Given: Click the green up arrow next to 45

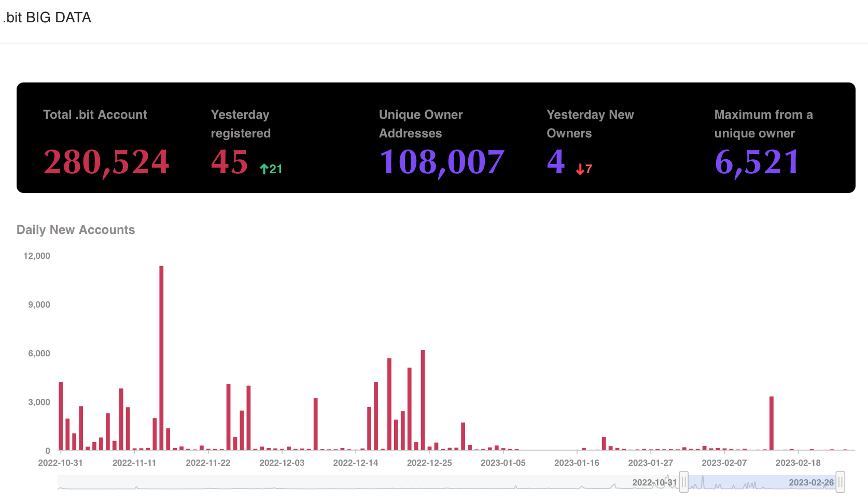Looking at the screenshot, I should 264,169.
